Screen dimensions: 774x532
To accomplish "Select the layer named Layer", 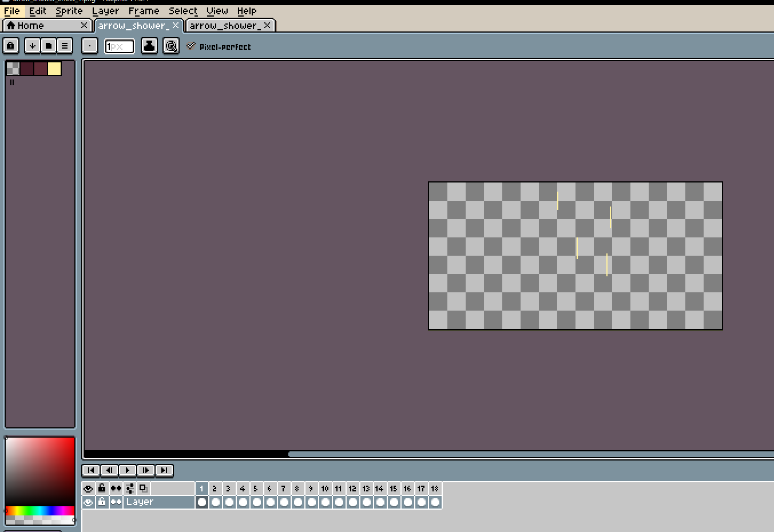I will click(159, 502).
